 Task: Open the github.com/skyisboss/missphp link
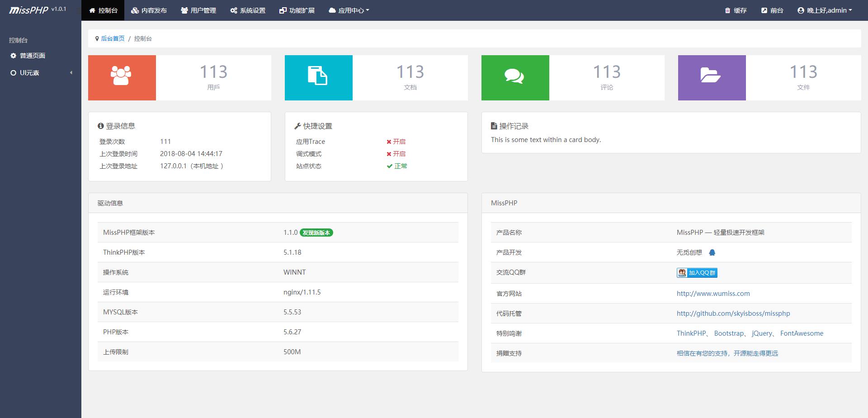(733, 313)
